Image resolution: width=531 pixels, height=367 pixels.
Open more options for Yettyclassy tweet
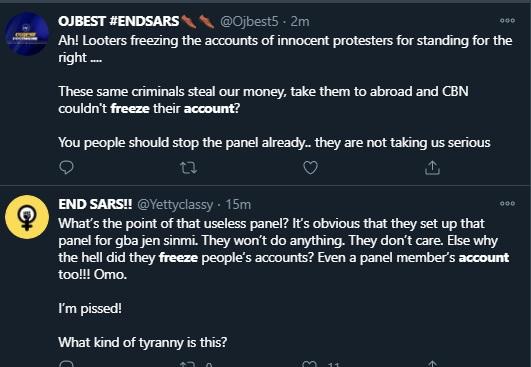point(507,203)
